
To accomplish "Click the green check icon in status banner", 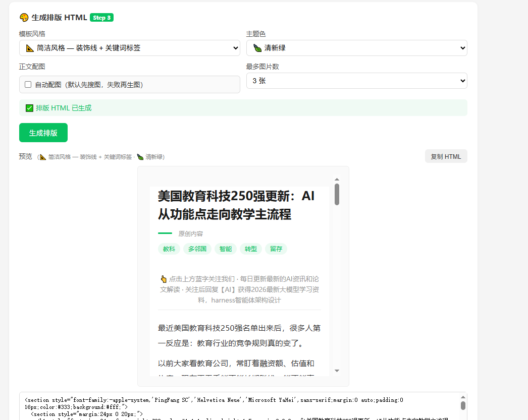I will coord(29,108).
